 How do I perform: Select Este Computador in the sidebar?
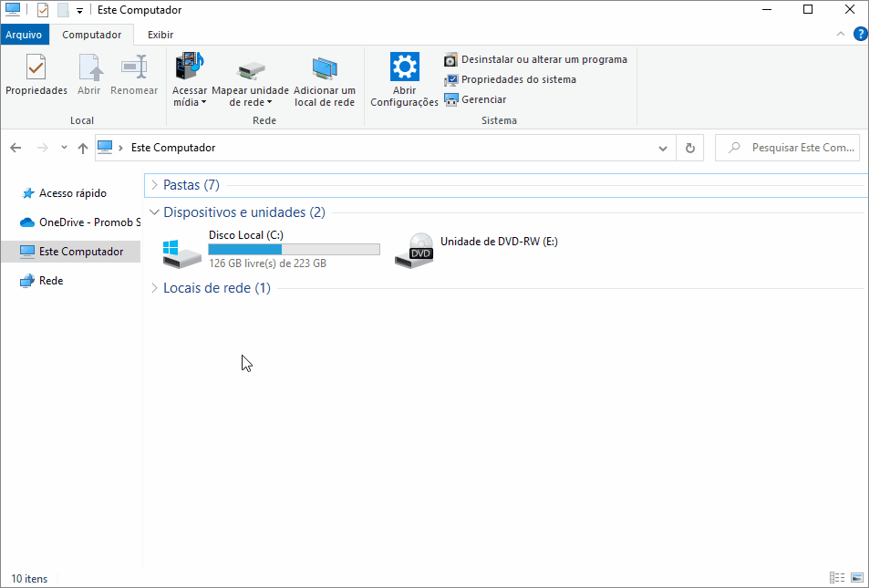coord(71,252)
